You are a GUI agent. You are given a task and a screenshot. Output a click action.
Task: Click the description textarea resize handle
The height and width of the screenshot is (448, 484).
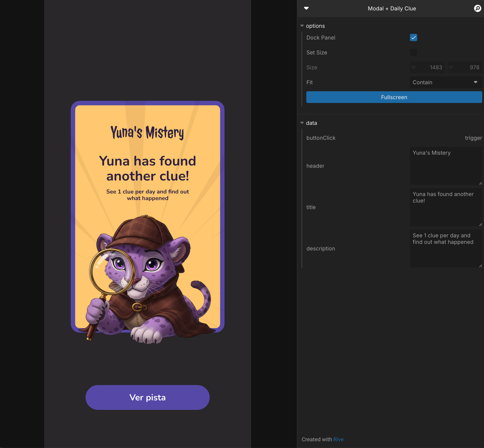coord(480,266)
